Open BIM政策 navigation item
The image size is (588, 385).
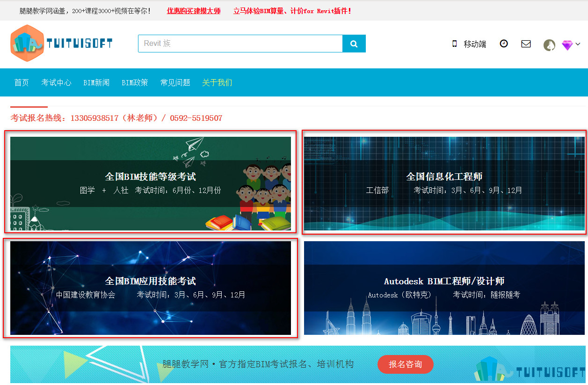click(135, 82)
